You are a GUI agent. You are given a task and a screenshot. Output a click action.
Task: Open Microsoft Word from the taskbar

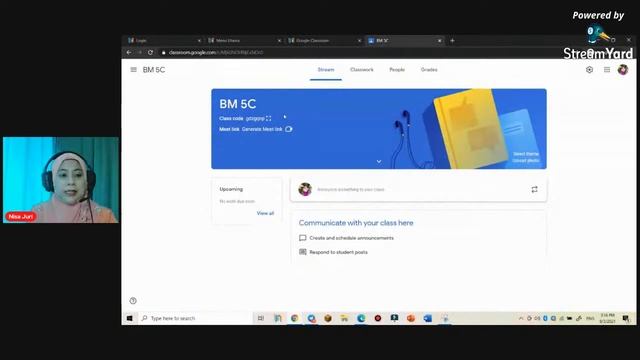[428, 318]
